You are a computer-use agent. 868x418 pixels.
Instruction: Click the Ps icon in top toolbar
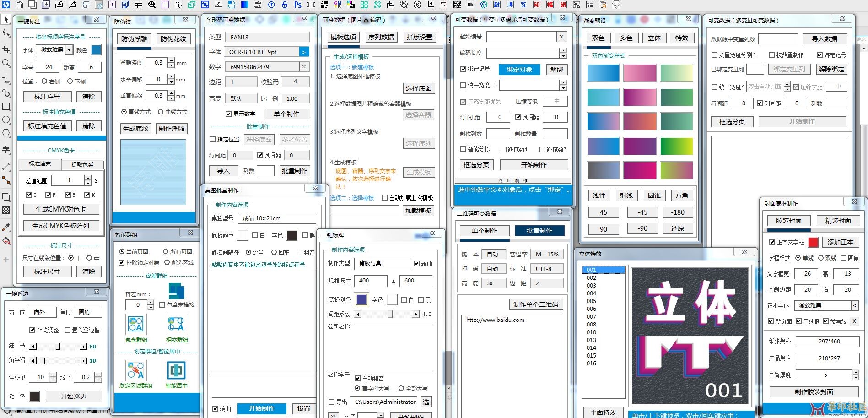298,5
